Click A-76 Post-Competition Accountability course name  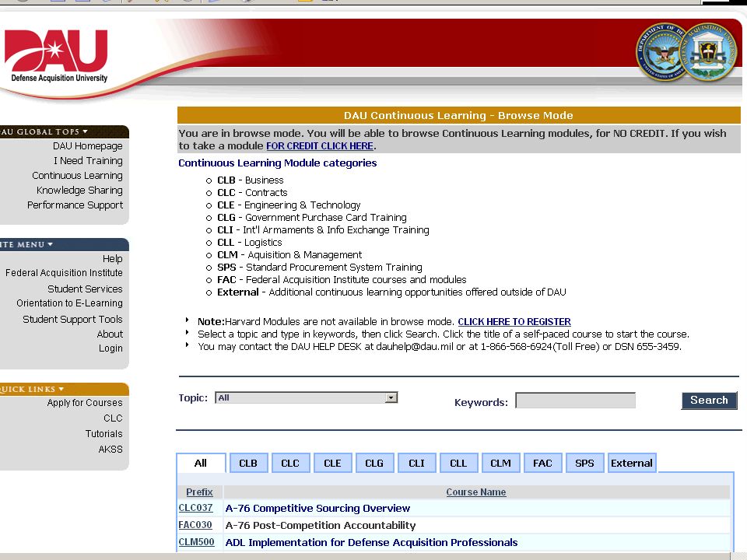coord(321,526)
